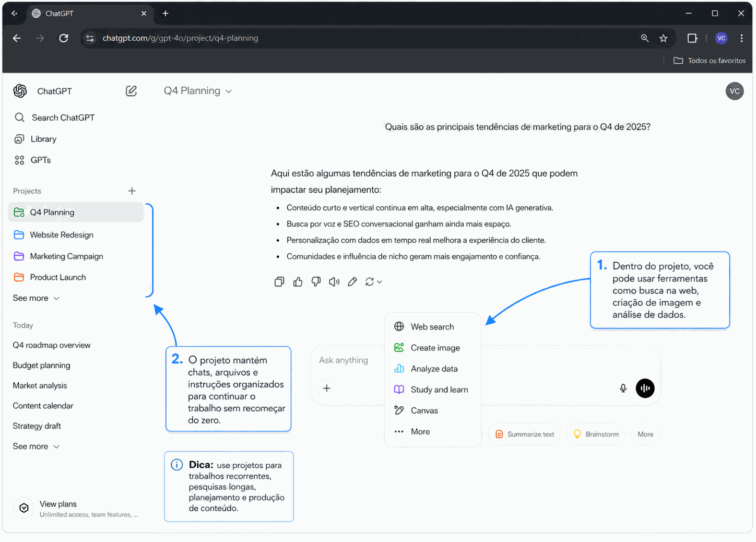Open the Website Redesign project
The height and width of the screenshot is (542, 756).
pos(62,235)
